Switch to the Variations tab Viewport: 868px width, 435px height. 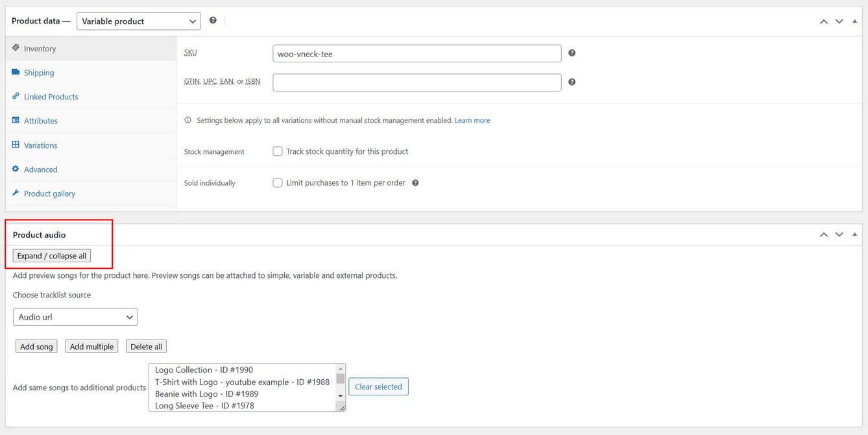[x=40, y=145]
